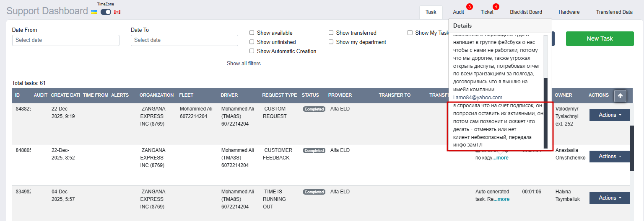Screen dimensions: 644x221
Task: Click the red badge on Audit
Action: pyautogui.click(x=470, y=7)
